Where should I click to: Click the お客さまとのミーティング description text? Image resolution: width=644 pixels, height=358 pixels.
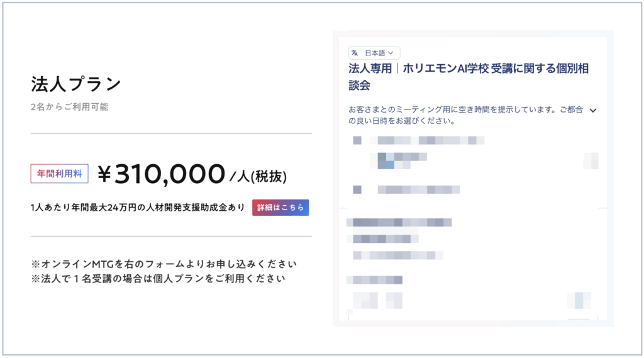tap(465, 115)
